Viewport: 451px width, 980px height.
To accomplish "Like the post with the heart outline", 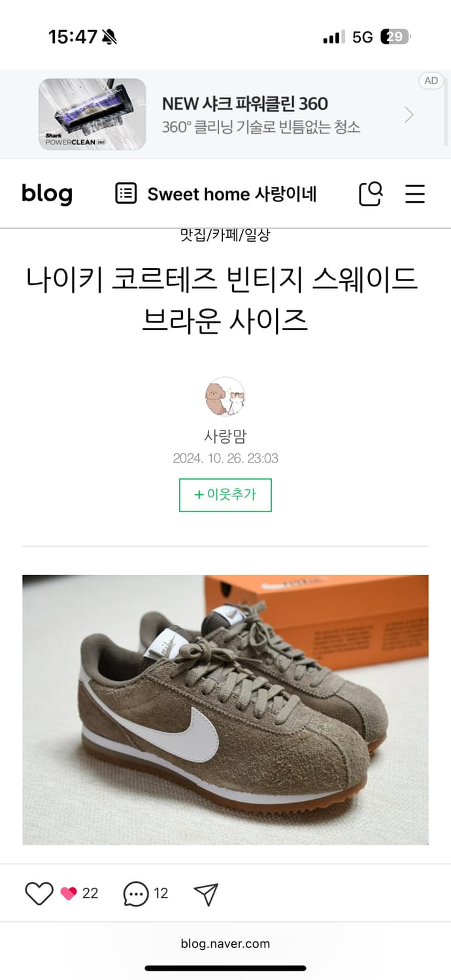I will click(x=39, y=893).
